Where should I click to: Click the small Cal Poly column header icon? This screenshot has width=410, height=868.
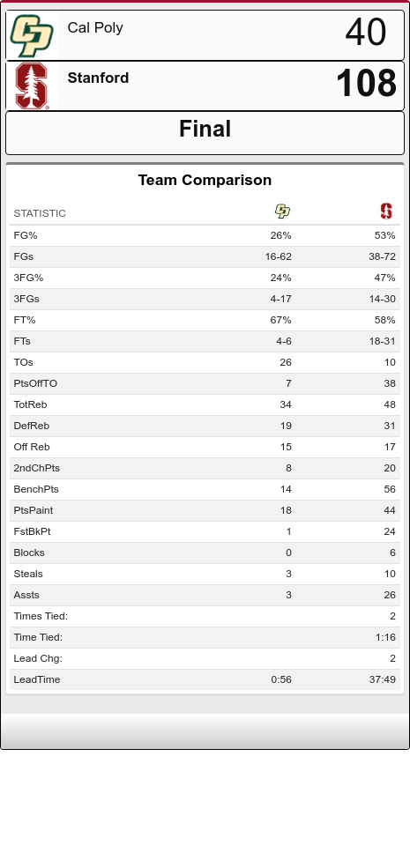coord(282,211)
